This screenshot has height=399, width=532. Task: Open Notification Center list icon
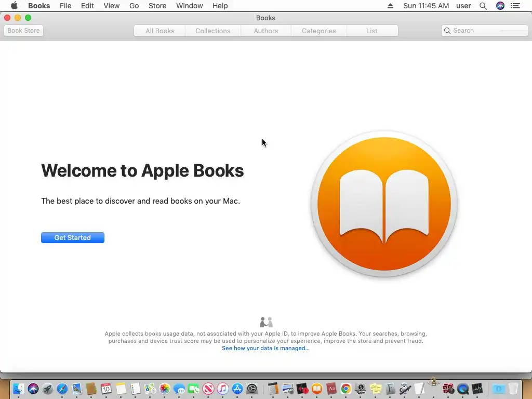515,6
